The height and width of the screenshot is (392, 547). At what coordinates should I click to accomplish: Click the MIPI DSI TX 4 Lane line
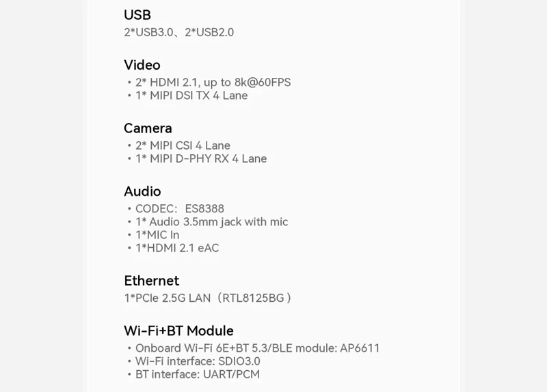(x=191, y=96)
